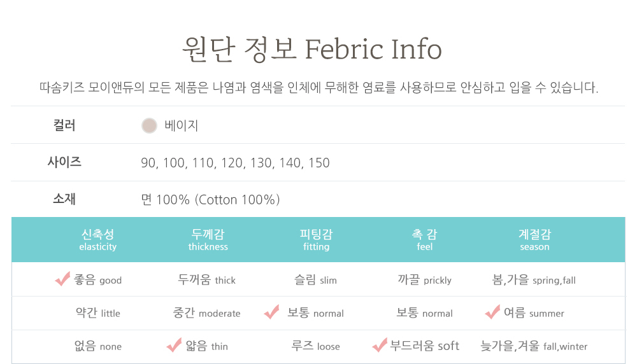
Task: Select the 루즈 loose fitting option
Action: click(315, 346)
